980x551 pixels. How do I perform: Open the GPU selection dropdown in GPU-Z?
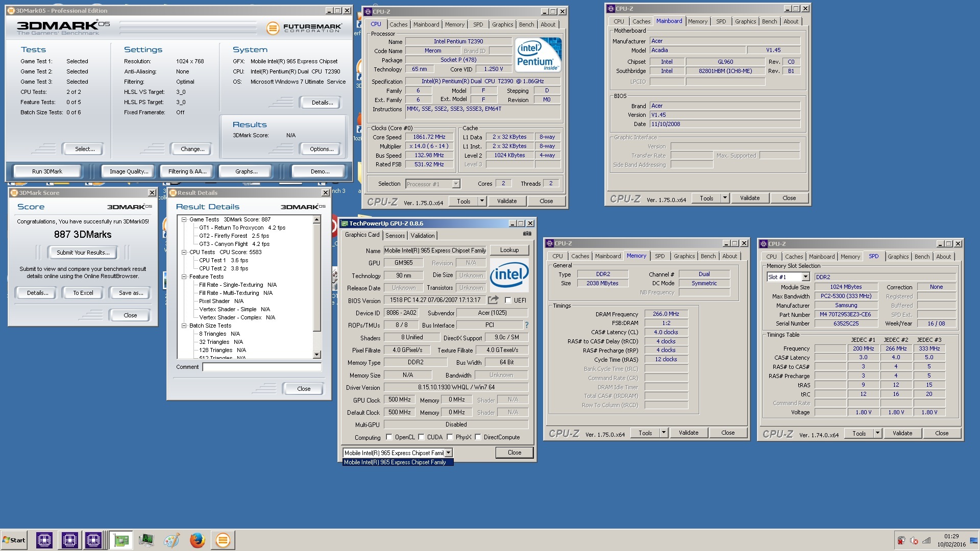(x=448, y=453)
